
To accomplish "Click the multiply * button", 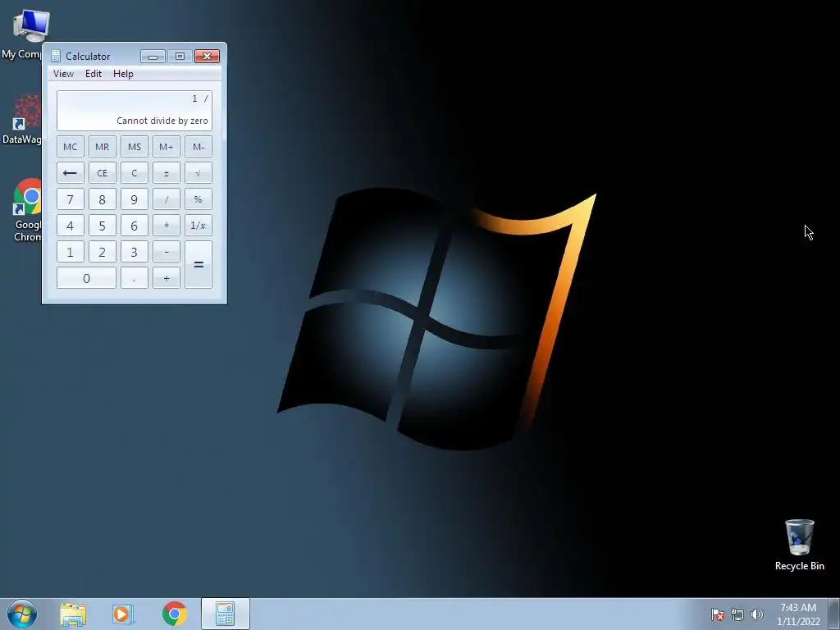I will click(x=166, y=226).
